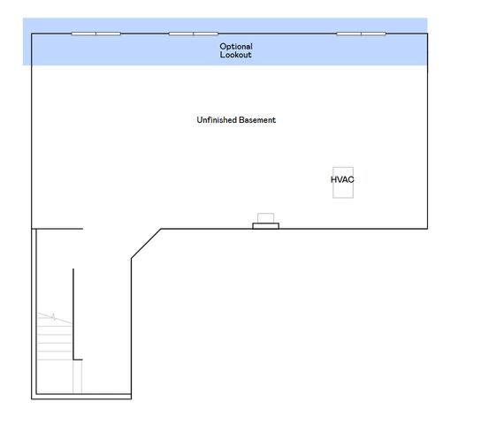Click the small box on the lower basement wall
The image size is (504, 424).
pos(265,217)
